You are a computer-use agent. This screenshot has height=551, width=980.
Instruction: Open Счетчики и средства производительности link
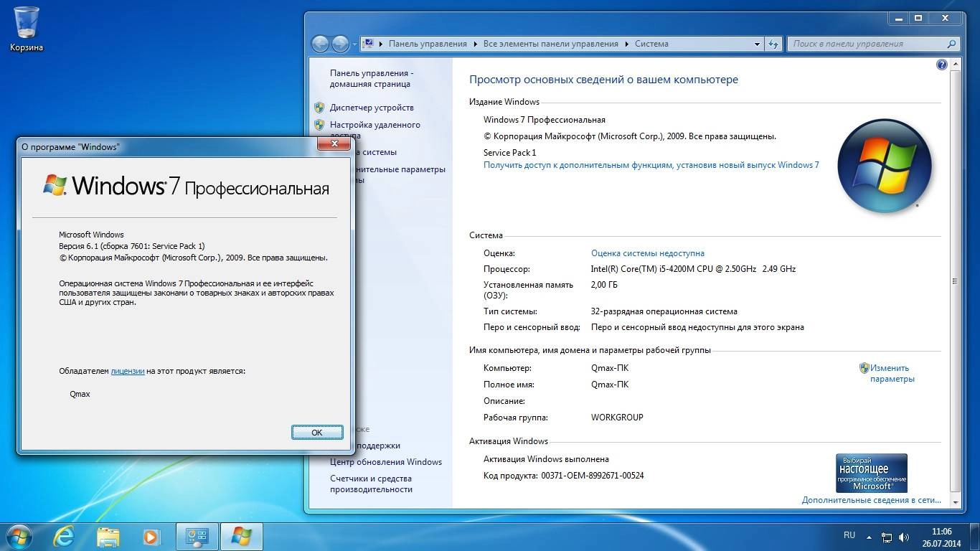371,484
